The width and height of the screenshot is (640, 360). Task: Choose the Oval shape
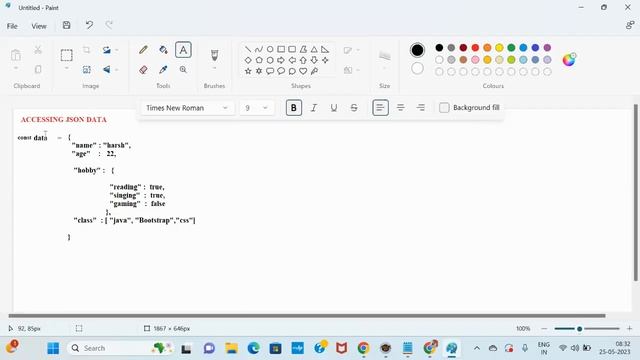coord(270,49)
